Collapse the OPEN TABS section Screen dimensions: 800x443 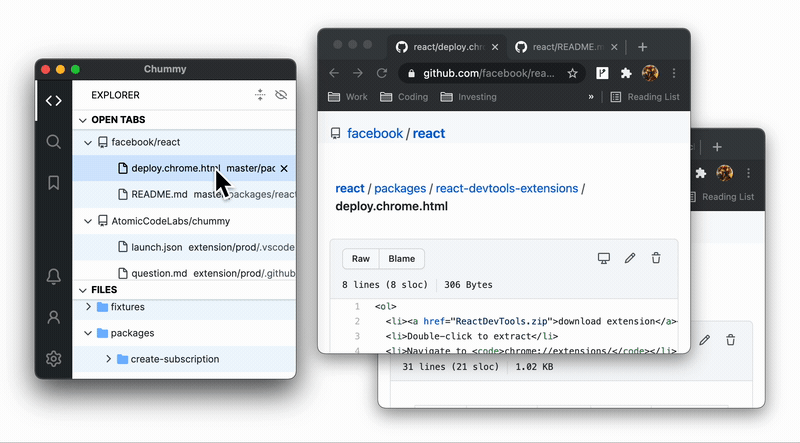[x=83, y=120]
